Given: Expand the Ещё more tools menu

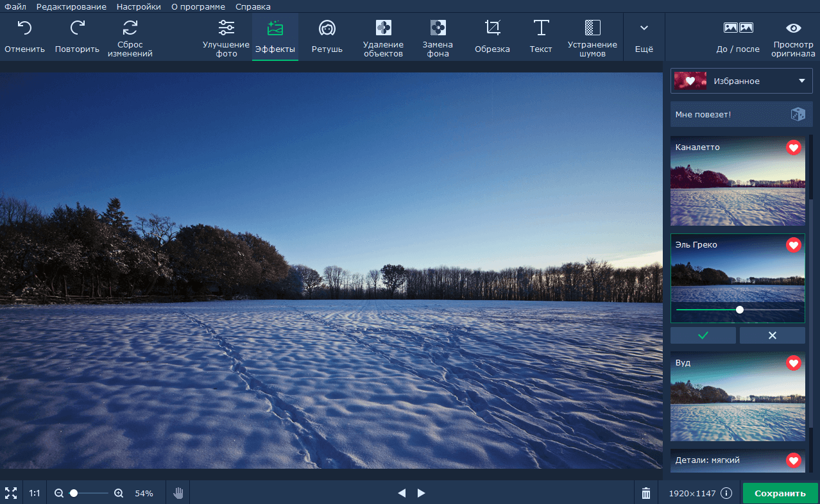Looking at the screenshot, I should click(x=644, y=37).
